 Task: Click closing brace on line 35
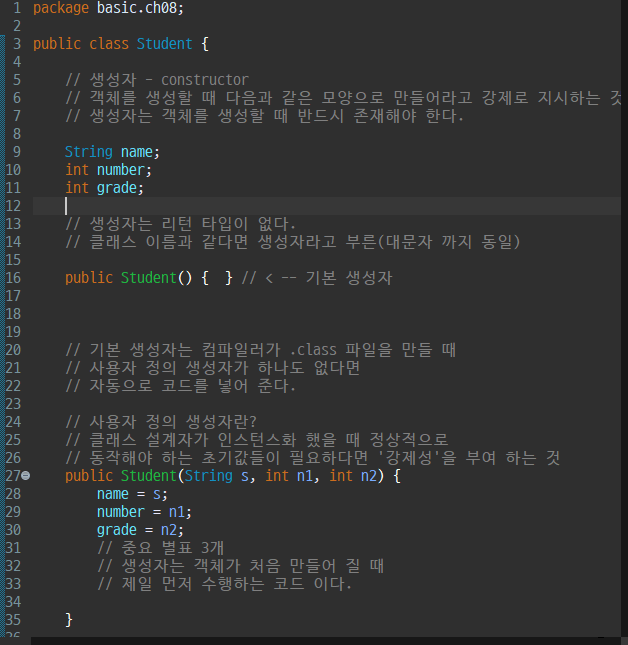[69, 620]
